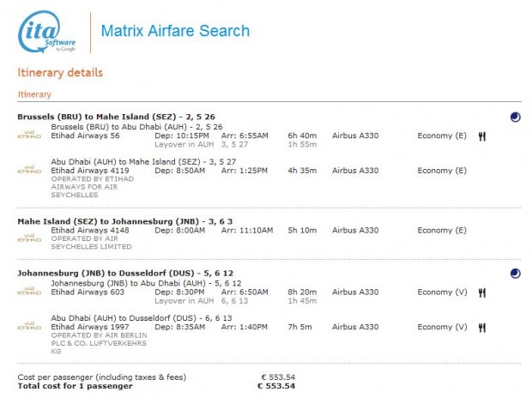The width and height of the screenshot is (532, 398).
Task: Click the Etihad Airways 603 flight number
Action: (88, 292)
